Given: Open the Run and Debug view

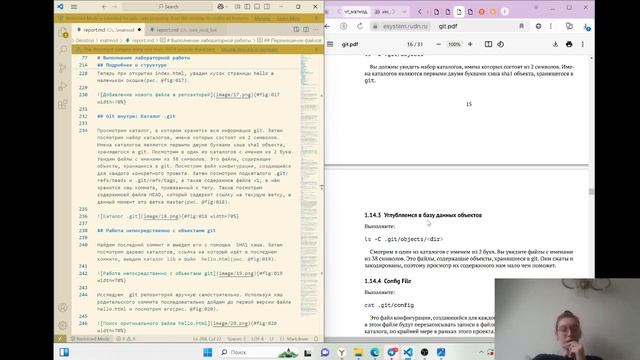Looking at the screenshot, I should click(62, 86).
